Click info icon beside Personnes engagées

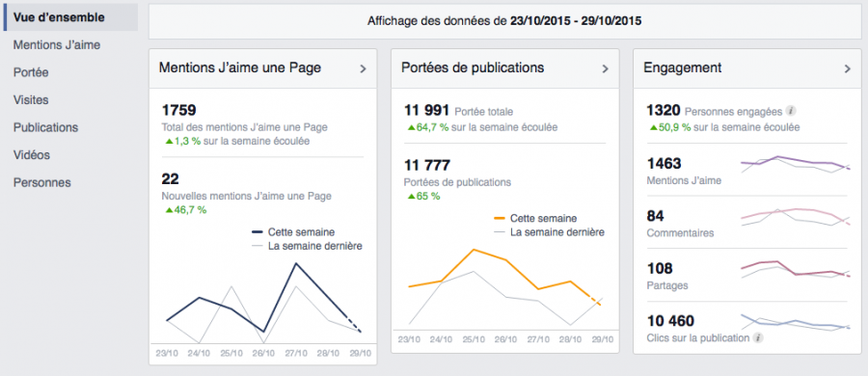[791, 111]
